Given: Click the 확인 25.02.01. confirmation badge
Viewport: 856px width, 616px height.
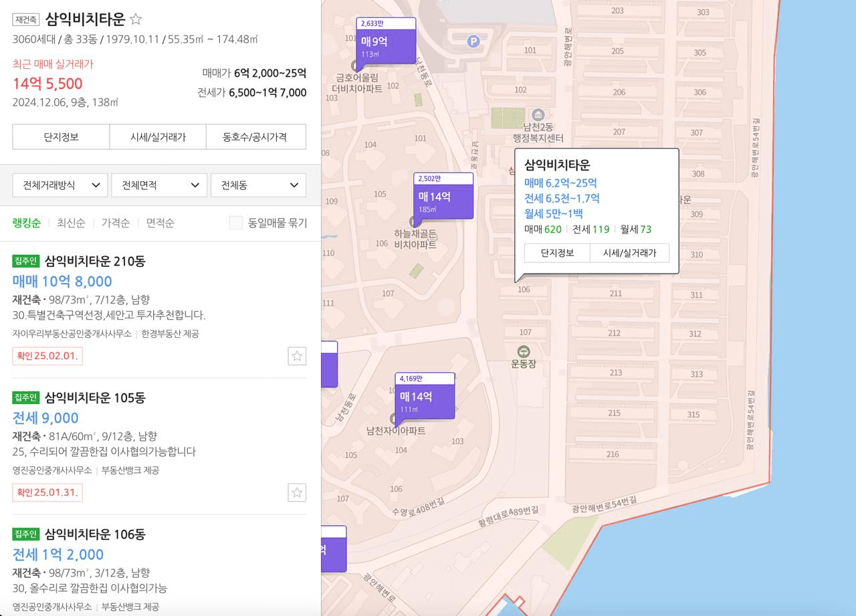Looking at the screenshot, I should click(x=47, y=356).
